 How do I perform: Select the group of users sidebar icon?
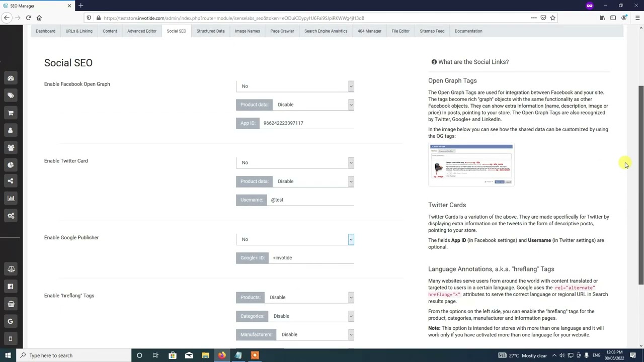(11, 147)
